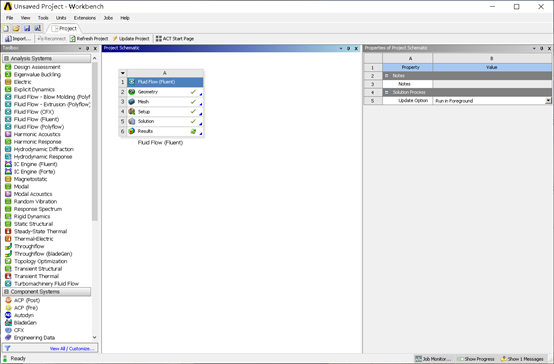The width and height of the screenshot is (554, 364).
Task: Click the Open Project folder icon
Action: pos(16,28)
